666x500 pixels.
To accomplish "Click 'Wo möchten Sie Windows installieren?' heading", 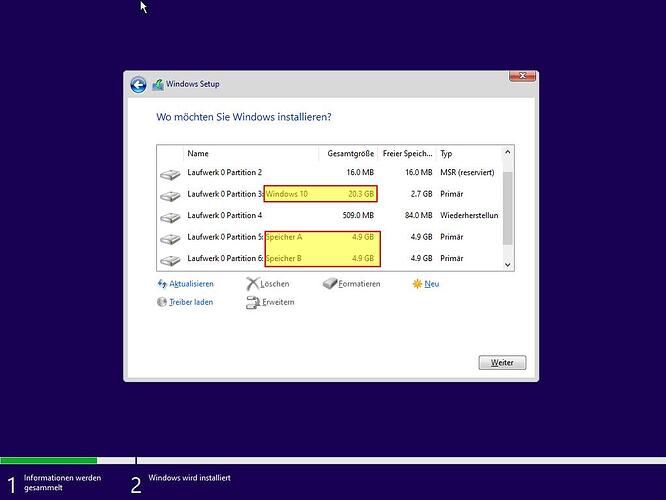I will (244, 117).
